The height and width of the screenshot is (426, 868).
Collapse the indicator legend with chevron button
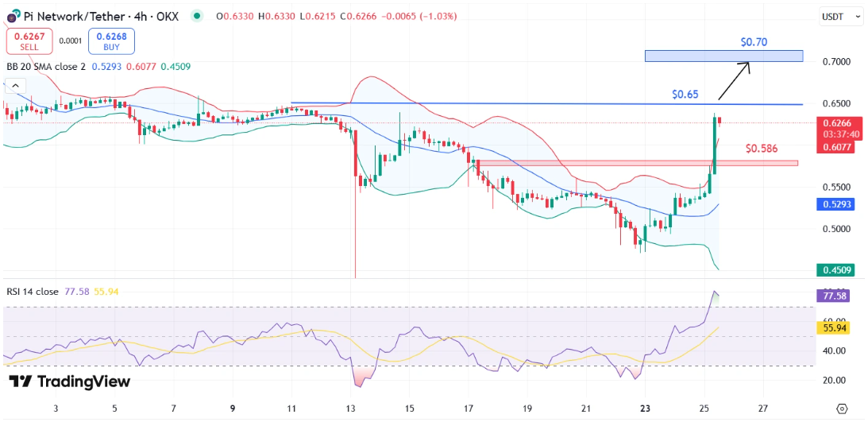(x=16, y=86)
